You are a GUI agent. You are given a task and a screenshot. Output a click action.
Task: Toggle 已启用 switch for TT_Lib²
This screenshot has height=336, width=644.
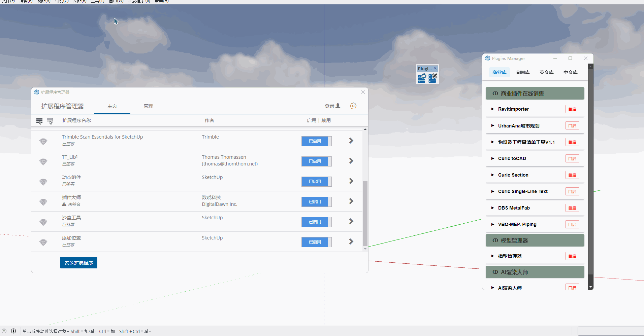[316, 161]
